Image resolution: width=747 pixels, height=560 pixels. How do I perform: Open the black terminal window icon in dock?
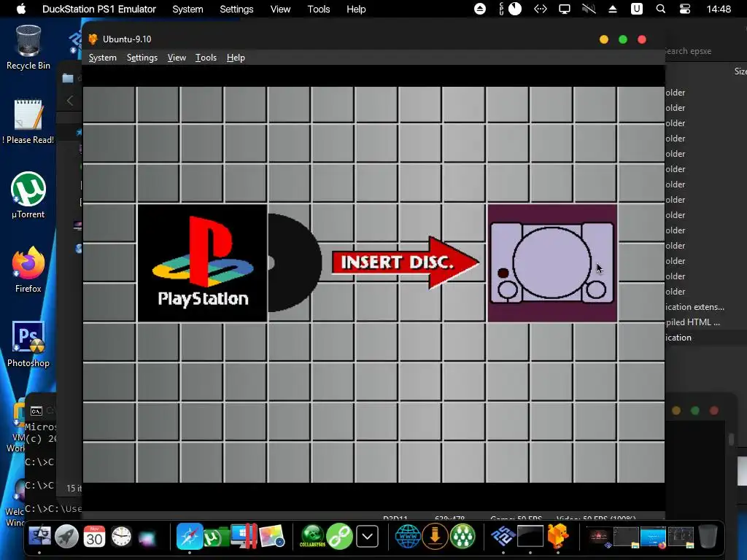coord(530,537)
